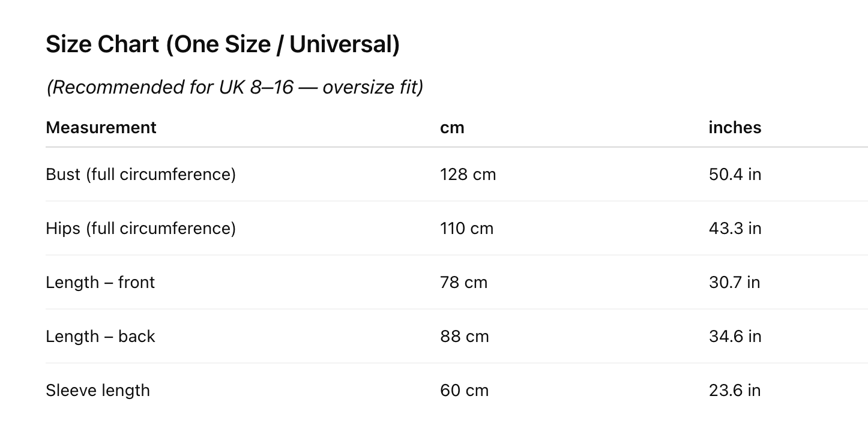The width and height of the screenshot is (868, 438).
Task: Click the 30.7 in front length value
Action: coord(734,283)
